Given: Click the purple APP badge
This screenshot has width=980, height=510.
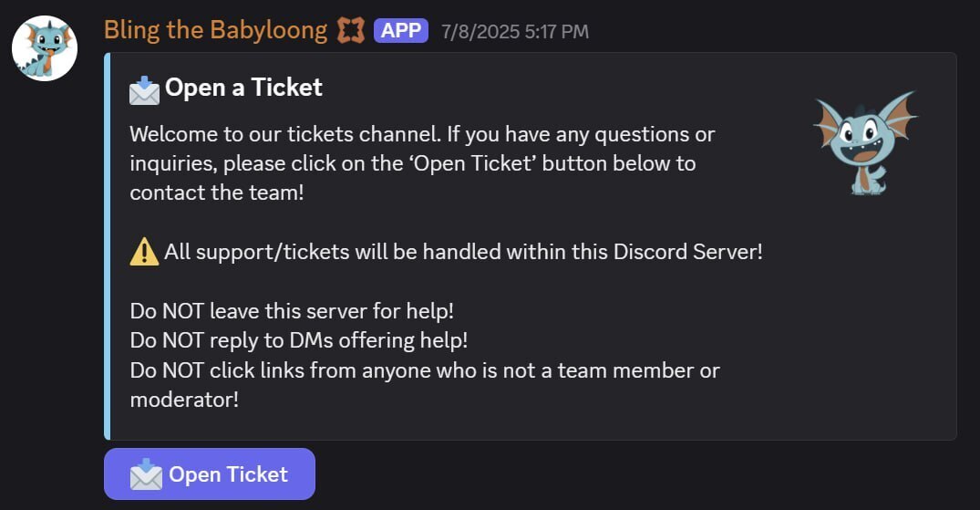Looking at the screenshot, I should coord(400,31).
